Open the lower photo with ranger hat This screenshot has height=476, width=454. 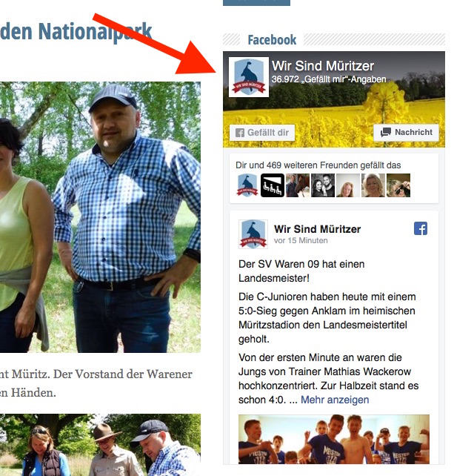click(100, 445)
